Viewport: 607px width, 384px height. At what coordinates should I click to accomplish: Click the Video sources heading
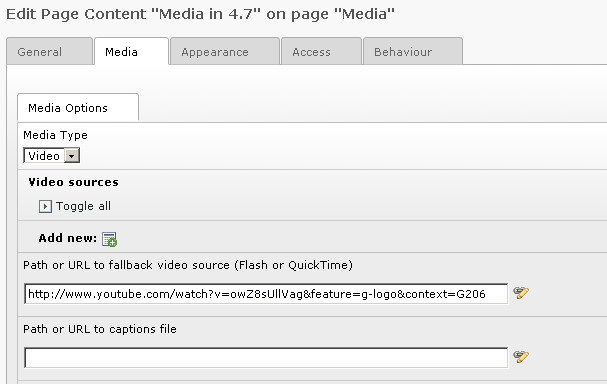coord(73,182)
